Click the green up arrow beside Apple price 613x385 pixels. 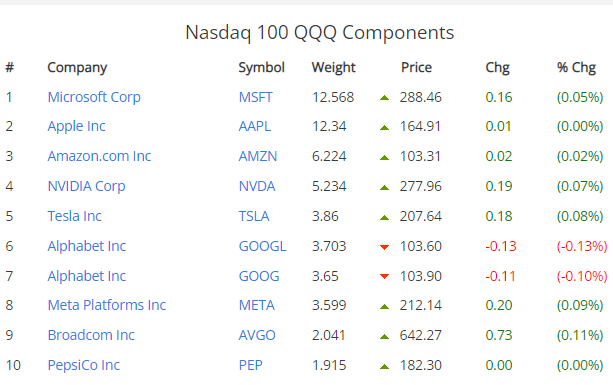[384, 127]
